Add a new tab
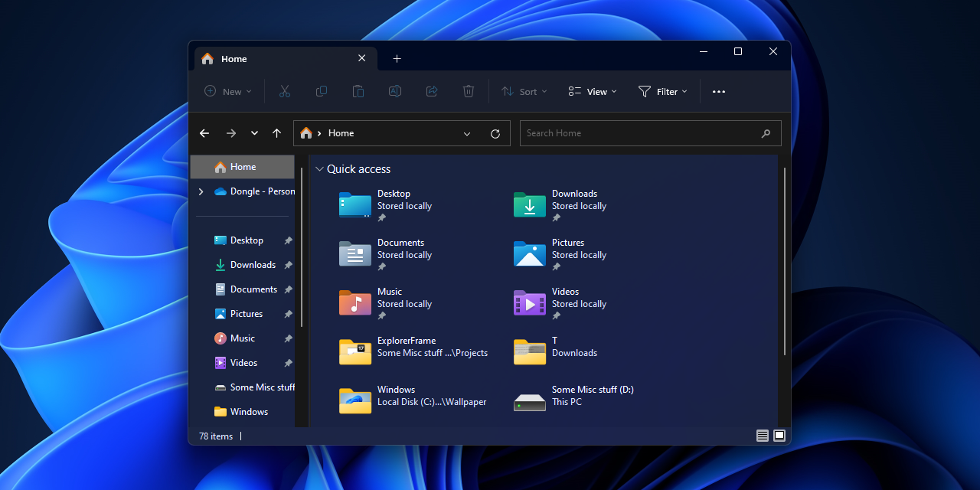This screenshot has height=490, width=980. click(x=397, y=59)
